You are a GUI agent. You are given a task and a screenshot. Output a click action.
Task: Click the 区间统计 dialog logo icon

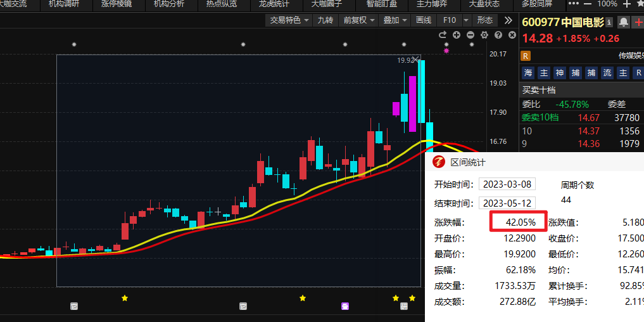[439, 162]
